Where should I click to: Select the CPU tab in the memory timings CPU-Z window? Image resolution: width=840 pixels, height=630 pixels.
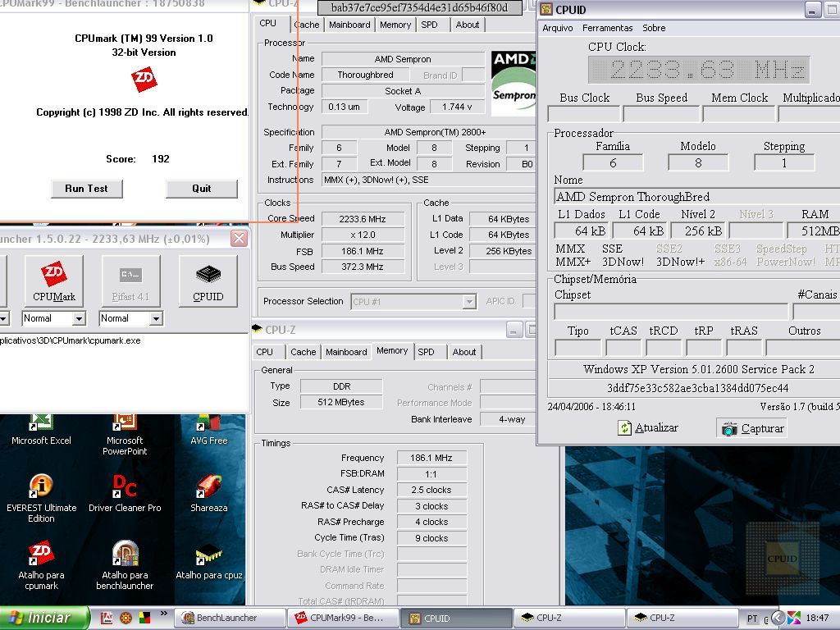265,352
